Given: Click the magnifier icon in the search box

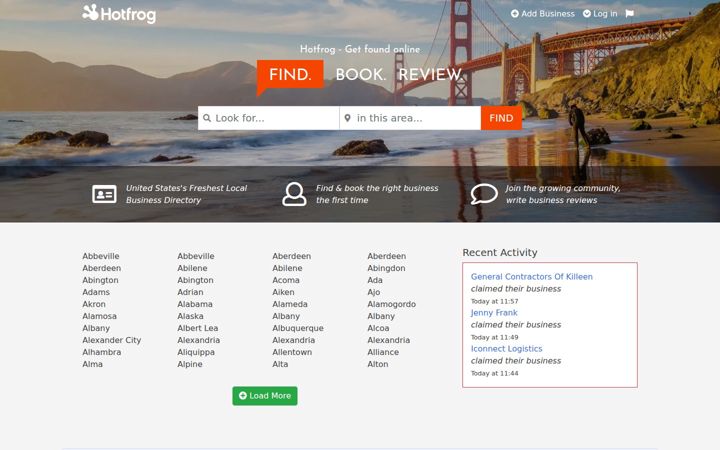Looking at the screenshot, I should point(207,118).
